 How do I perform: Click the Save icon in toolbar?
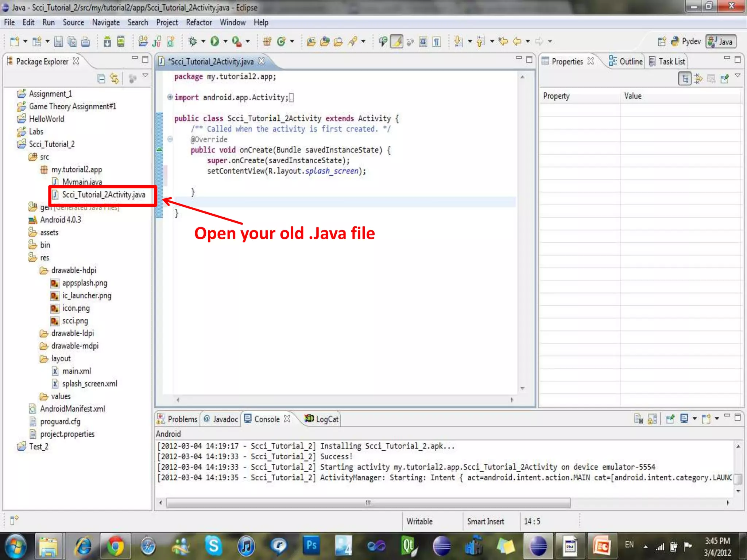(58, 42)
